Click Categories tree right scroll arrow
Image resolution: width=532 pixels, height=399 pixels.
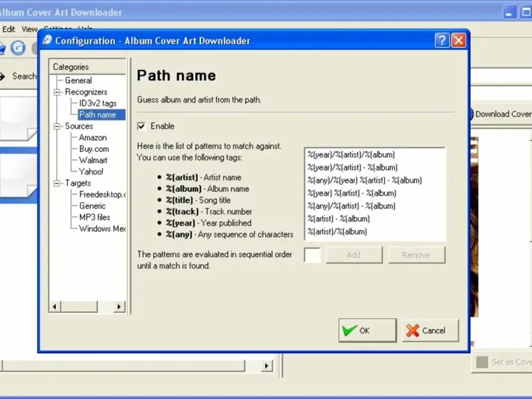(x=119, y=307)
